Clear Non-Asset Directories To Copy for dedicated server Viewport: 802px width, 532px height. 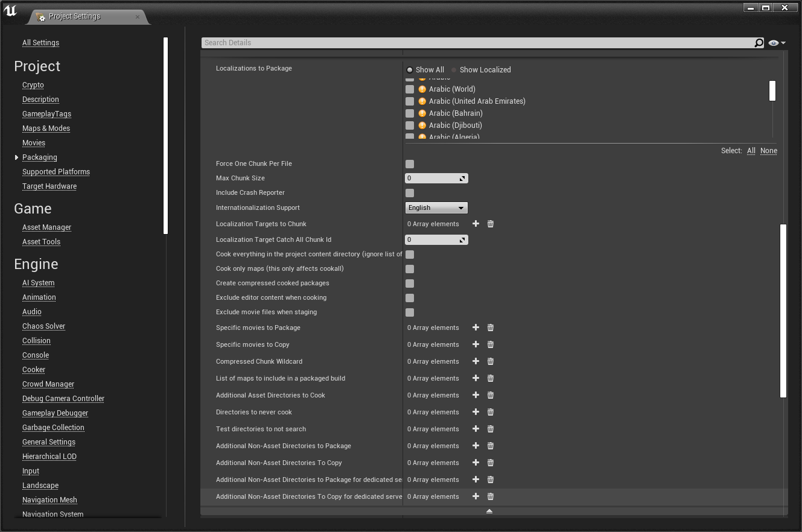coord(491,496)
